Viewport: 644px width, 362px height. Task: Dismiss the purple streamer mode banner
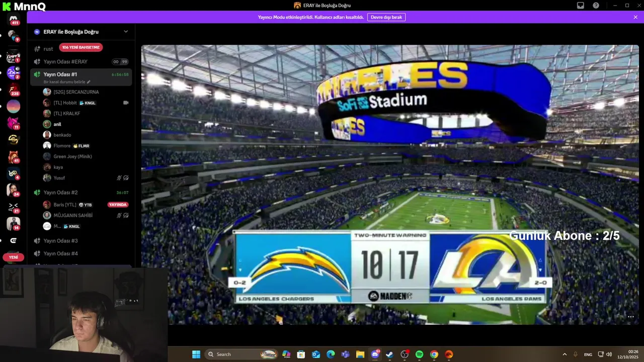click(x=635, y=17)
